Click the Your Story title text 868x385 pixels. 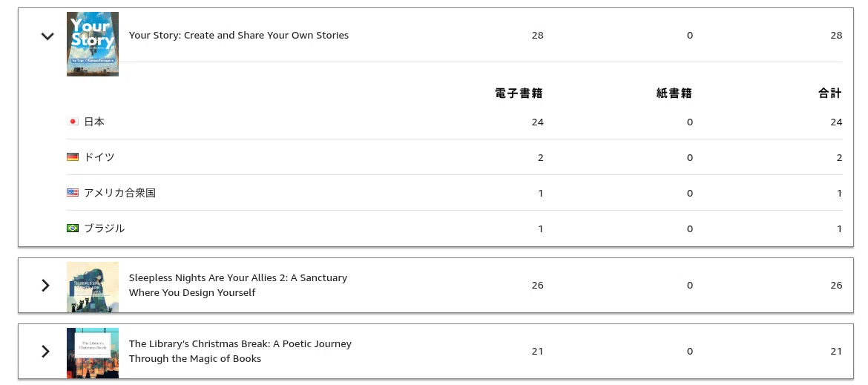click(239, 36)
